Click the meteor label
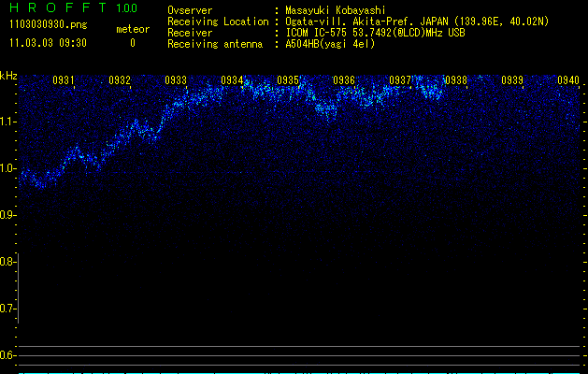This screenshot has height=374, width=588. pyautogui.click(x=133, y=29)
